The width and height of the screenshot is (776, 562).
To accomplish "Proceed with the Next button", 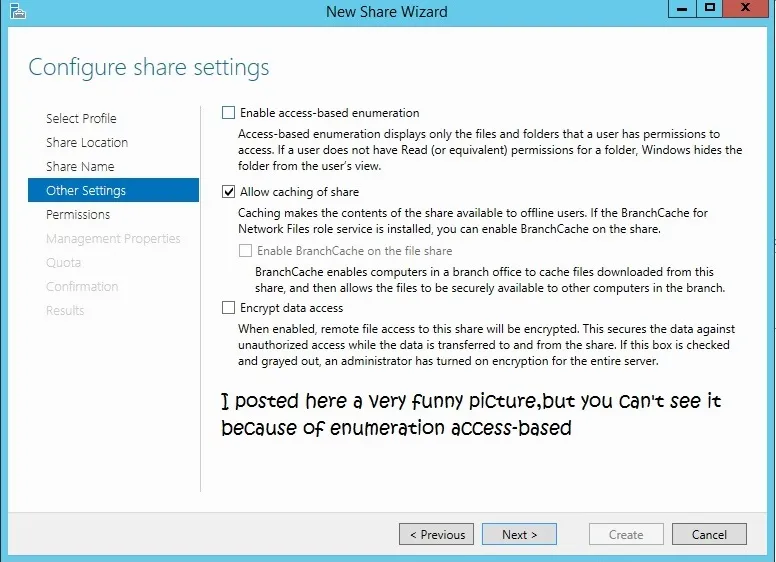I will pyautogui.click(x=519, y=534).
